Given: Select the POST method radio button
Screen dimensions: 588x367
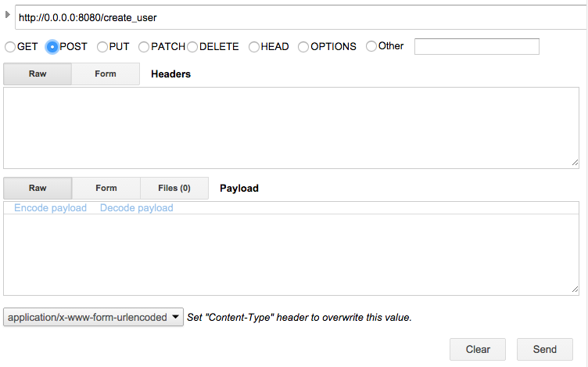Looking at the screenshot, I should click(52, 47).
